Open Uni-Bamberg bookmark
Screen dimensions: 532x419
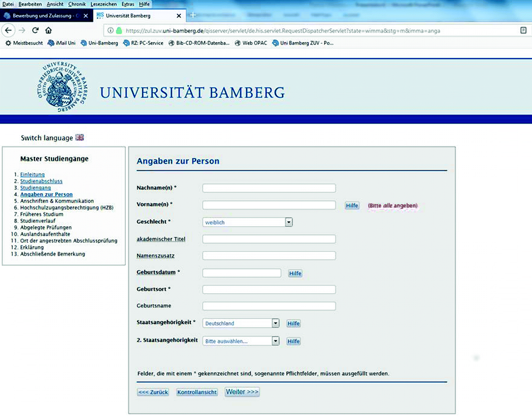click(99, 43)
